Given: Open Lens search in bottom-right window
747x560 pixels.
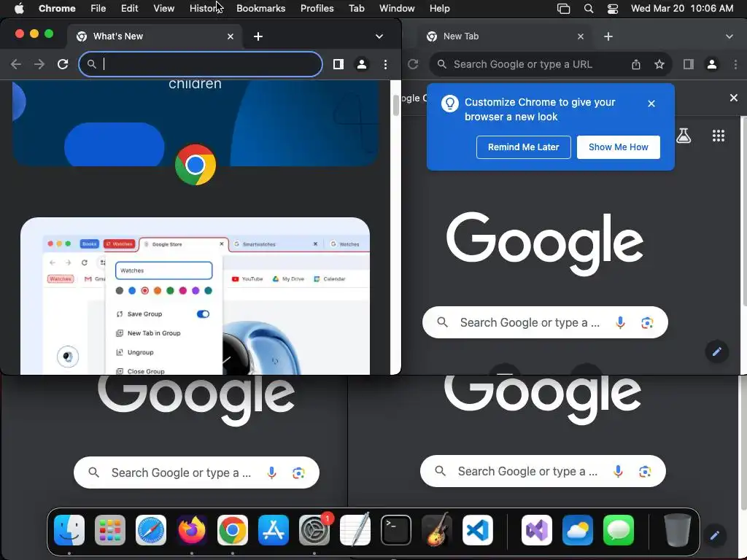Looking at the screenshot, I should [645, 472].
